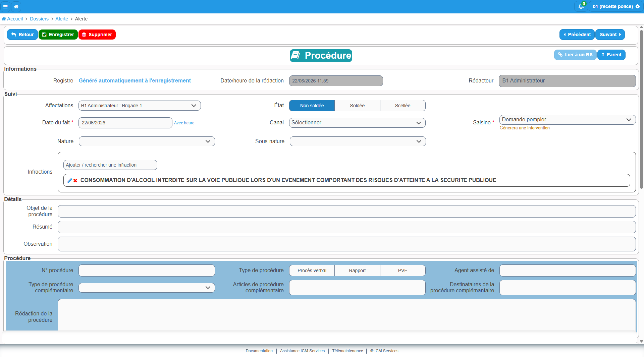Choose PVE procedure type

click(403, 270)
